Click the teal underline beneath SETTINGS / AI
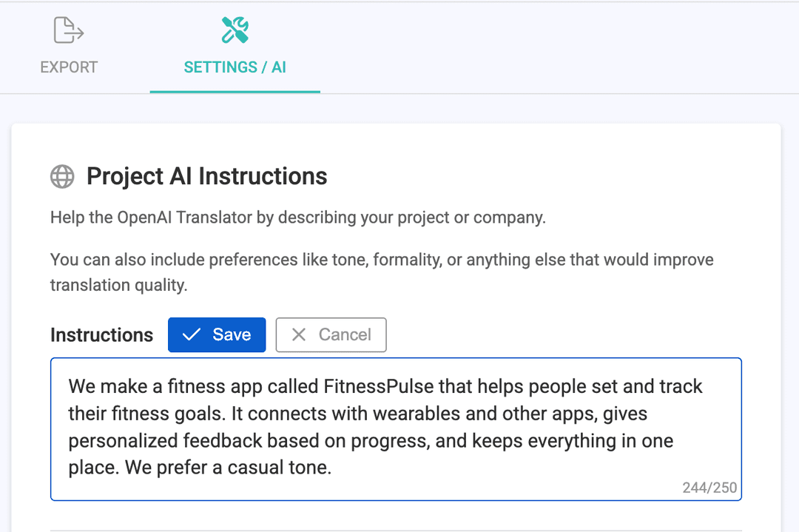 coord(235,92)
